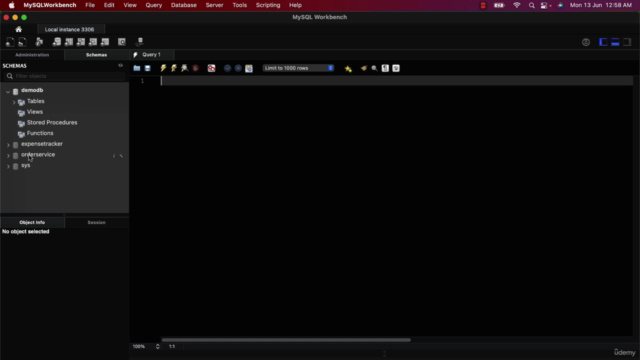This screenshot has height=360, width=640.
Task: Create a new stored procedure icon
Action: (93, 42)
